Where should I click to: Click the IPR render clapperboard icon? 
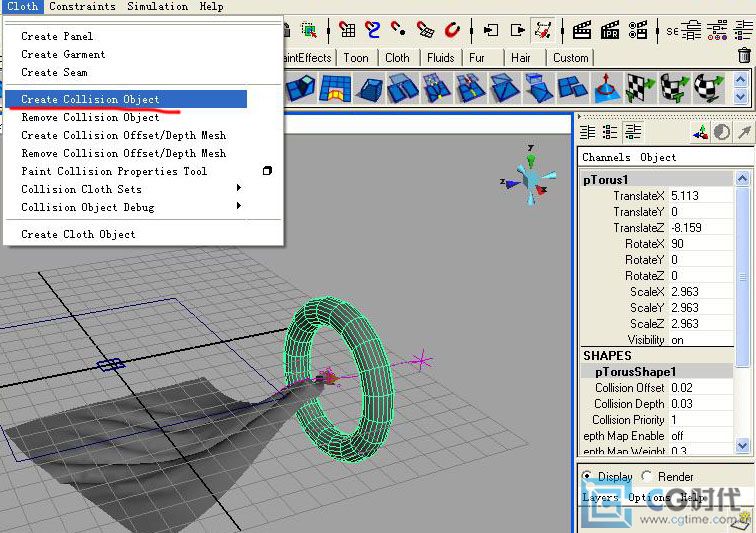610,30
